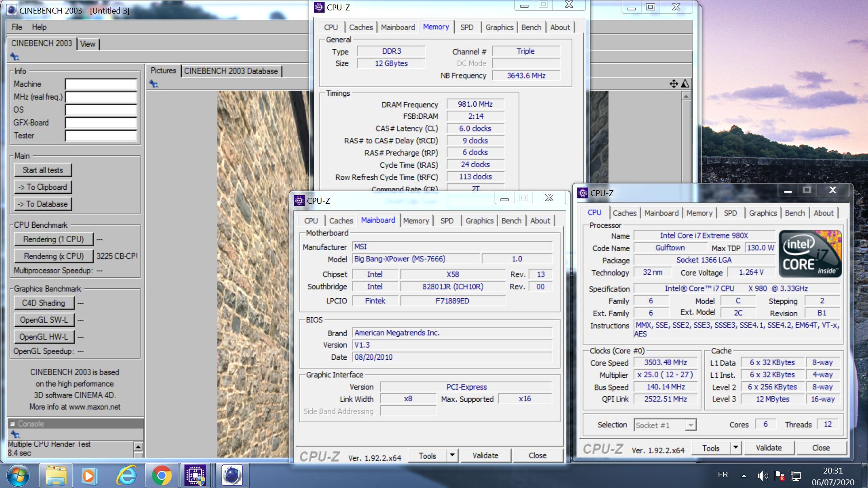Screen dimensions: 868x488
Task: Click CPU-Z icon in Mainboard window title
Action: pos(299,201)
